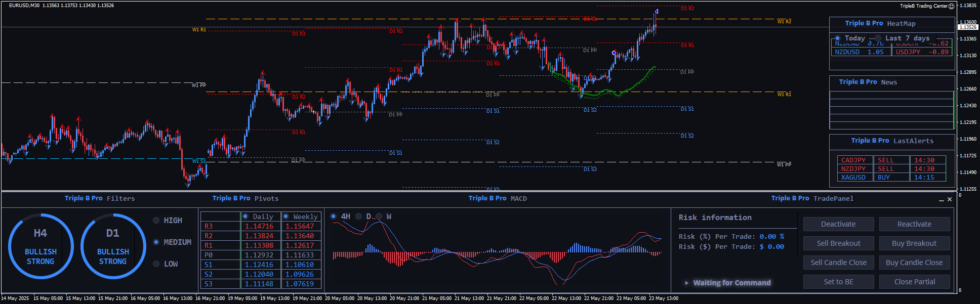Click the D1 bullish strong gauge
This screenshot has width=980, height=304.
113,246
